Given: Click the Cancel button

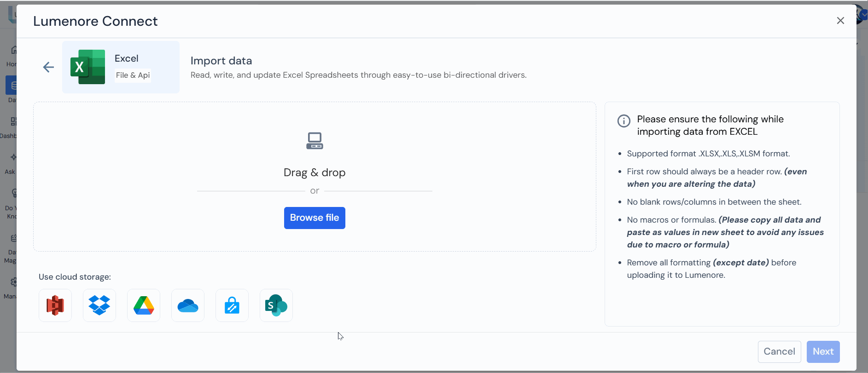Looking at the screenshot, I should [779, 351].
